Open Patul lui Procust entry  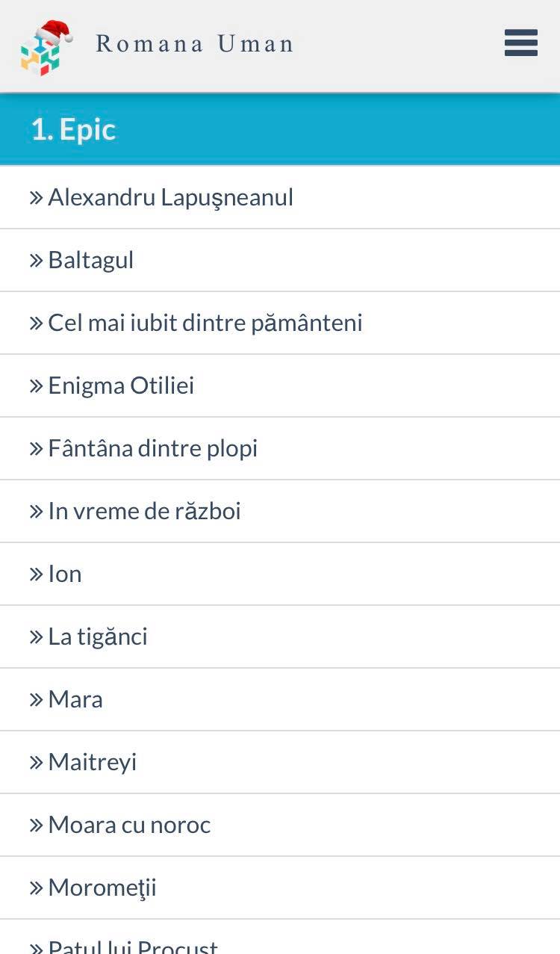(133, 946)
